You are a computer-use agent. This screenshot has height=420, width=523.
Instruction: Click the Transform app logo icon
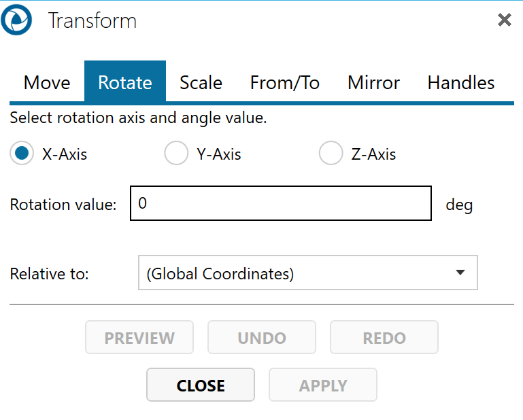(16, 20)
